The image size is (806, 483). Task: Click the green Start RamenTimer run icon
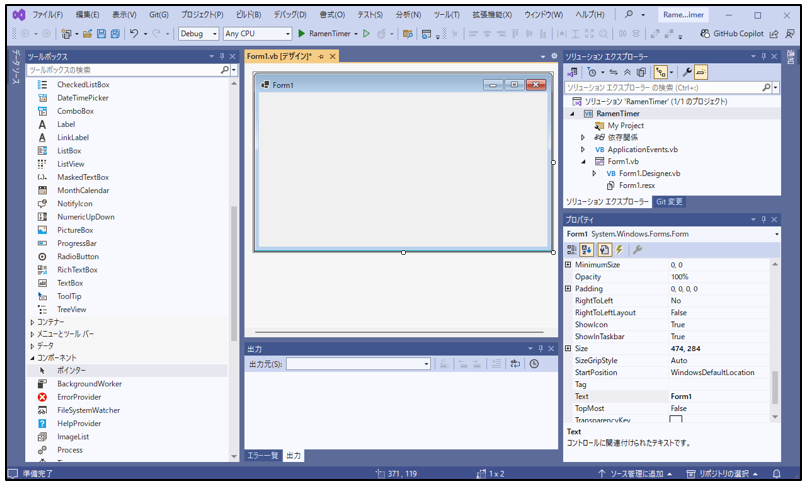coord(301,34)
